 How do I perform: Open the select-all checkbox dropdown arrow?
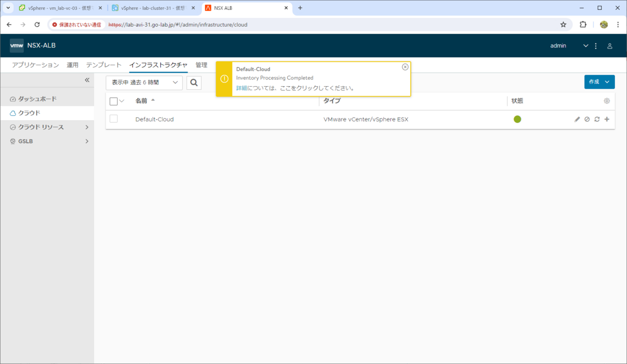[x=122, y=101]
